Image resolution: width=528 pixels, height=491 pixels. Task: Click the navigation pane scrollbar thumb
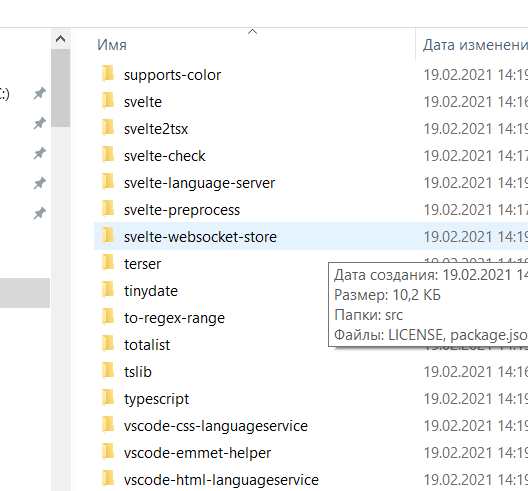point(61,88)
